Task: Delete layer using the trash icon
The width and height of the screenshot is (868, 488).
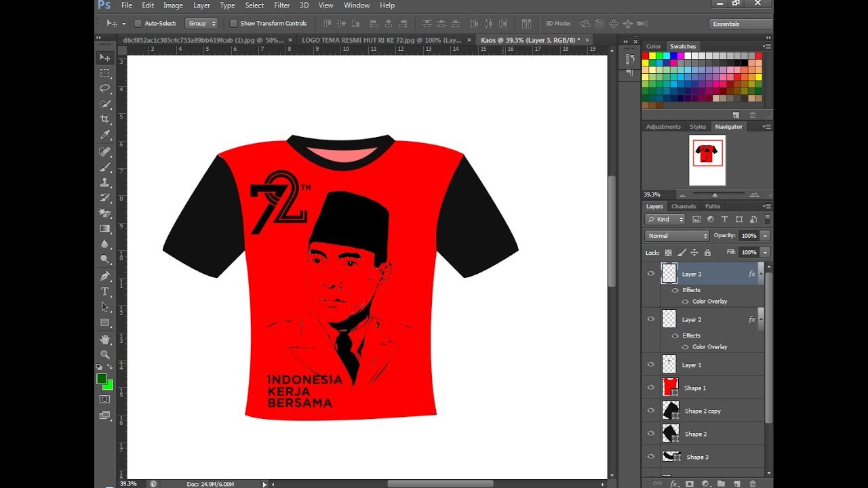Action: pyautogui.click(x=753, y=483)
